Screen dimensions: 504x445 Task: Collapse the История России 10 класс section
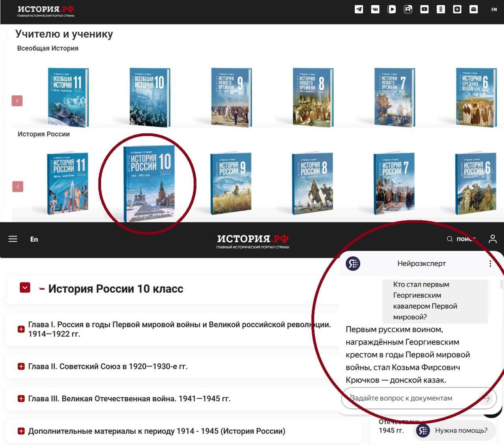(25, 288)
